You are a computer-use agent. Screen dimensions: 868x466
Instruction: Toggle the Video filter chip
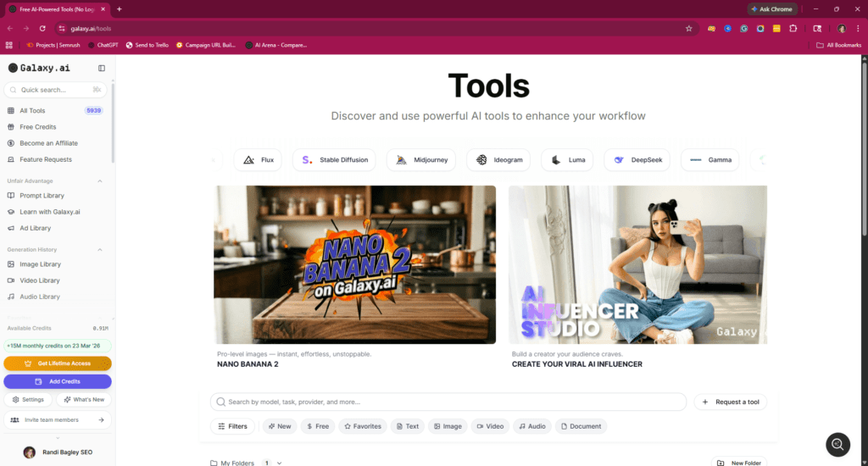point(490,426)
